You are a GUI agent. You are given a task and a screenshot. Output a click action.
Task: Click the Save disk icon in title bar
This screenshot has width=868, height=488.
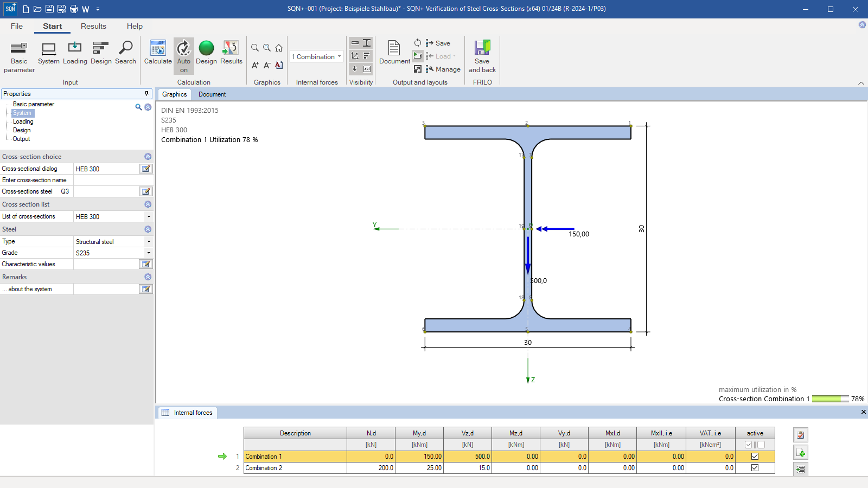click(49, 9)
